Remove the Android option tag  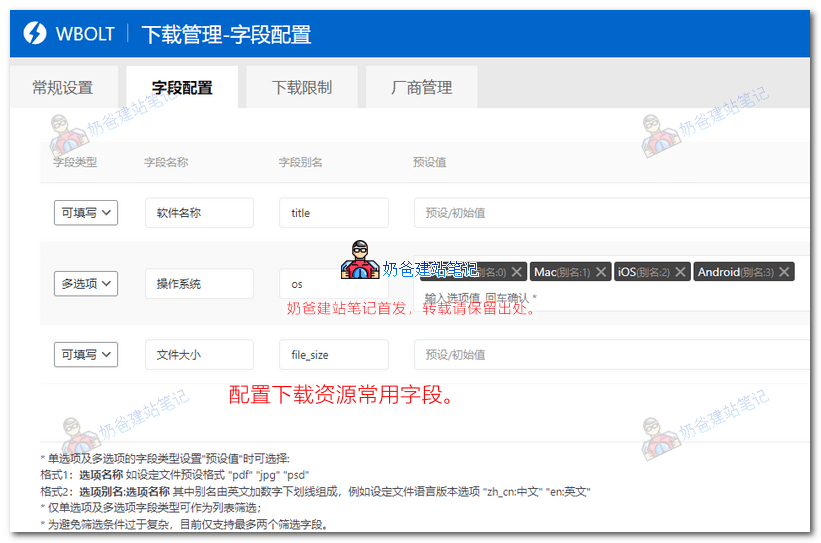coord(784,272)
